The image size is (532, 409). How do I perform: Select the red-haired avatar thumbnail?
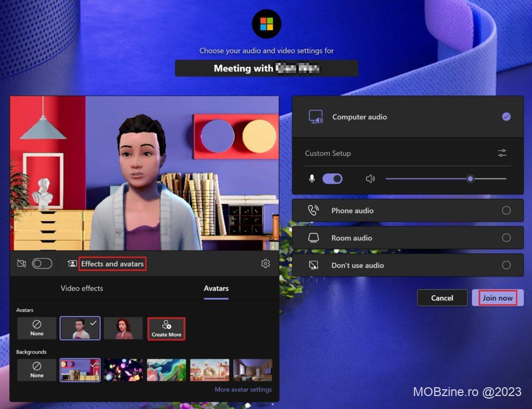(x=123, y=328)
